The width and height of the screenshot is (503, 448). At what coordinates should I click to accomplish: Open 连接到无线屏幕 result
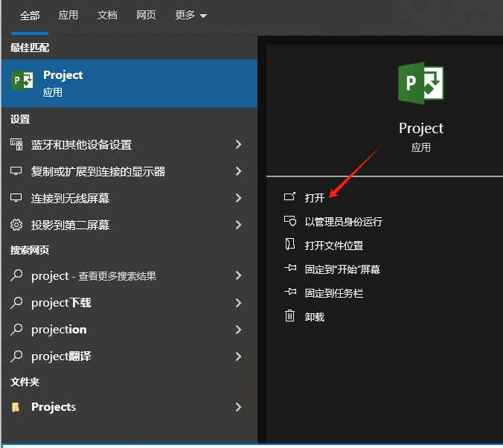coord(129,198)
